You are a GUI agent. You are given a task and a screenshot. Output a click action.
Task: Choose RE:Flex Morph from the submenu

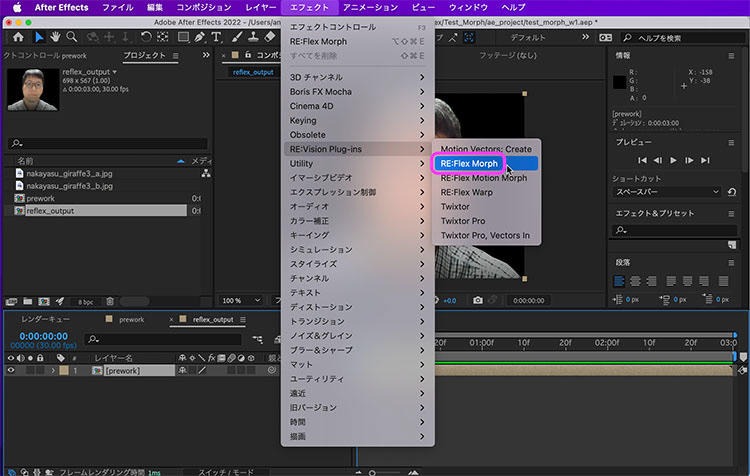(486, 164)
